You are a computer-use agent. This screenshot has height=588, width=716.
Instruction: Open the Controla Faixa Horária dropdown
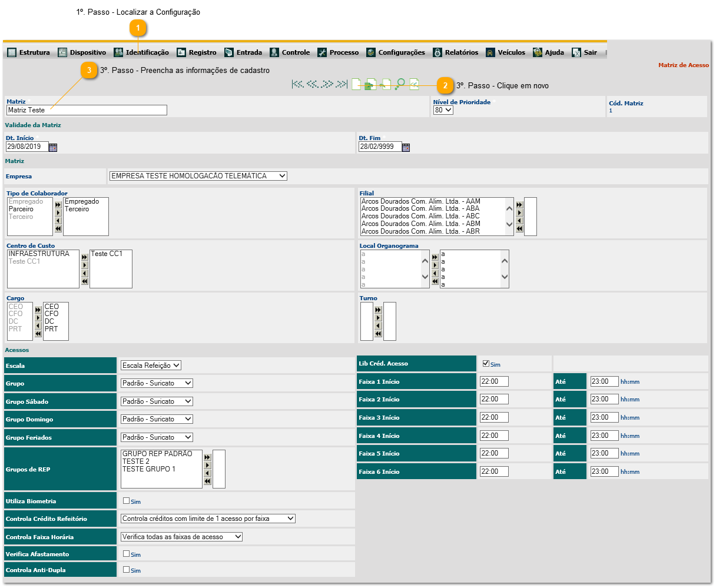pyautogui.click(x=181, y=537)
